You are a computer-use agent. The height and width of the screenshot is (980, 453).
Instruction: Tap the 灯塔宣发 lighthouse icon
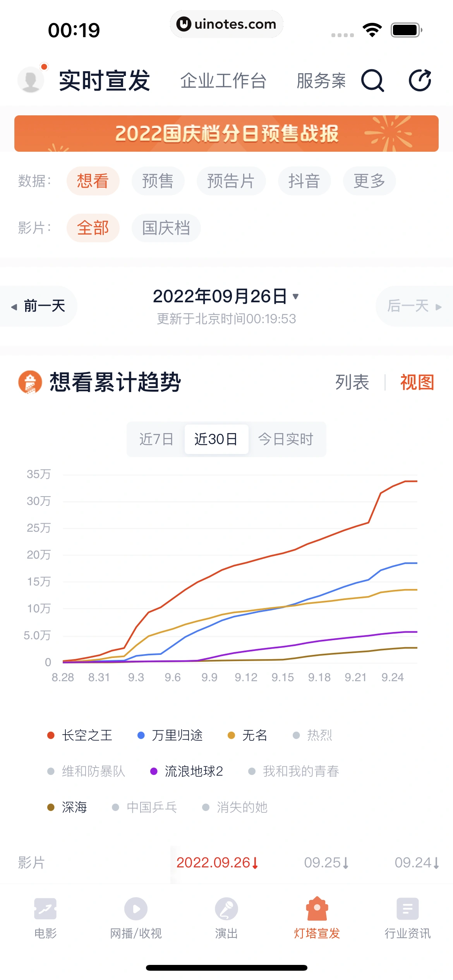[x=317, y=909]
